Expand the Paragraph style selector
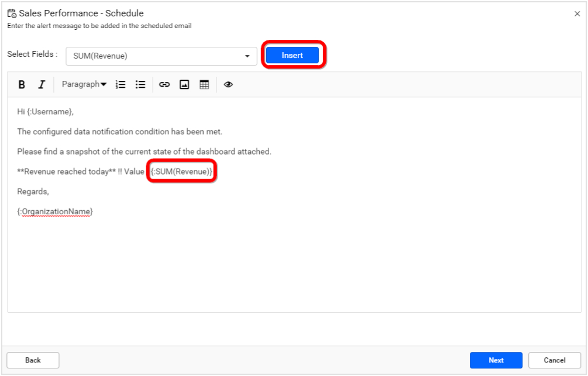 click(84, 84)
